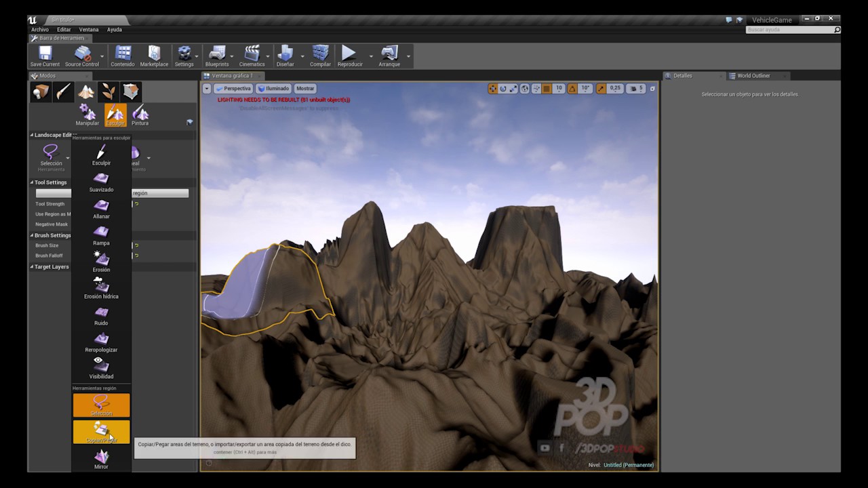Click the Buscar ayuda search field
The image size is (868, 488).
(793, 30)
